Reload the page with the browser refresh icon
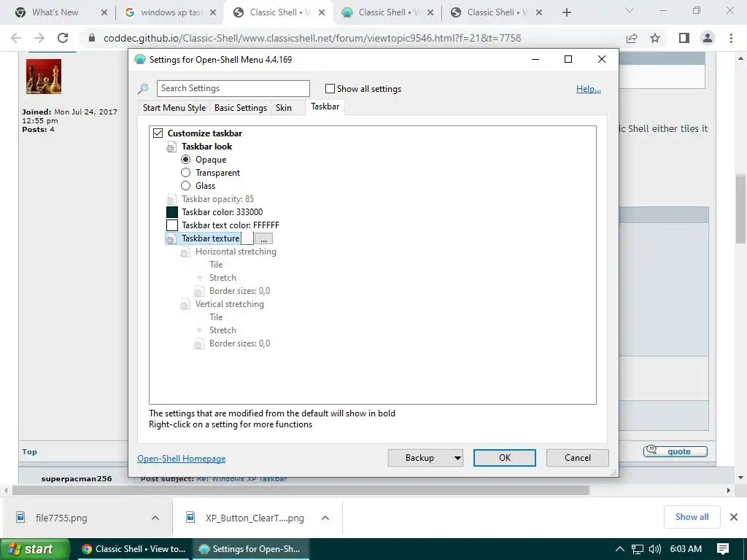The width and height of the screenshot is (747, 560). point(63,38)
